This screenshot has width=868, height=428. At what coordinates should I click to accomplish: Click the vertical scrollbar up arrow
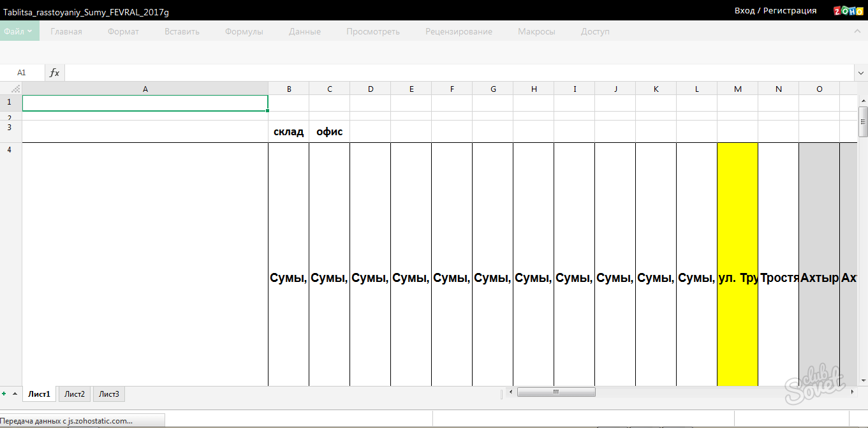(863, 101)
